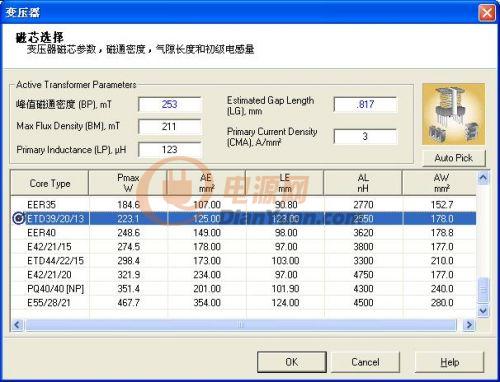Close the transformer dialog window
The image size is (500, 382).
pyautogui.click(x=487, y=13)
